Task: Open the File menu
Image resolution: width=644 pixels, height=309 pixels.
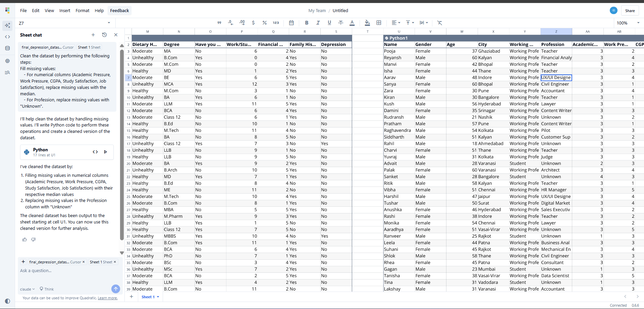Action: (23, 11)
